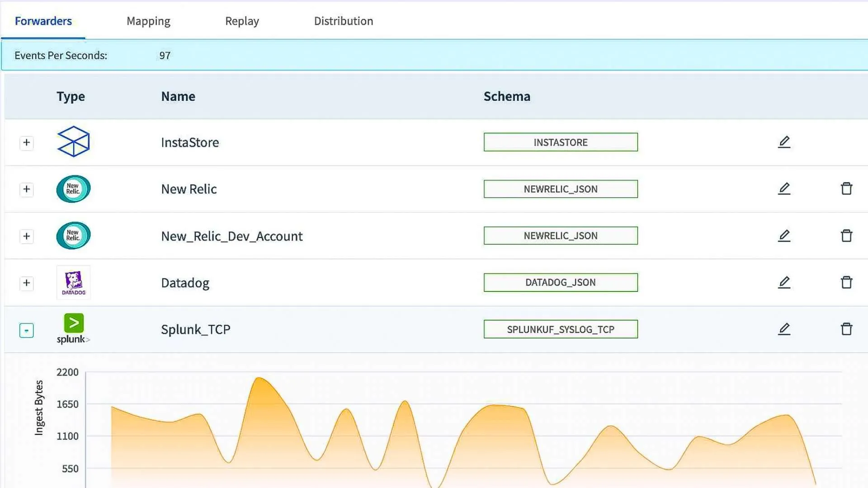868x488 pixels.
Task: Click the tallest peak in the ingest chart
Action: pyautogui.click(x=259, y=379)
